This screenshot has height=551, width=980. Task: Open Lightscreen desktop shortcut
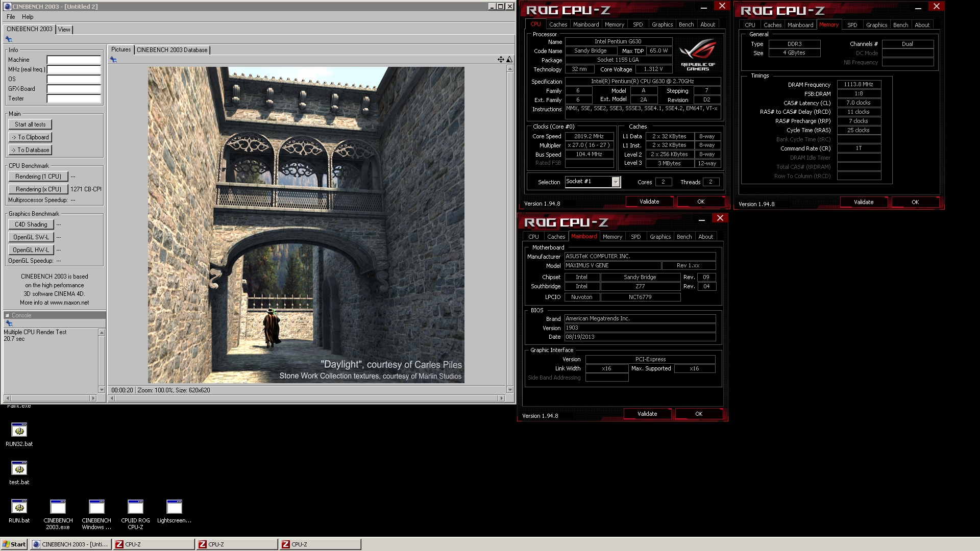pos(174,511)
